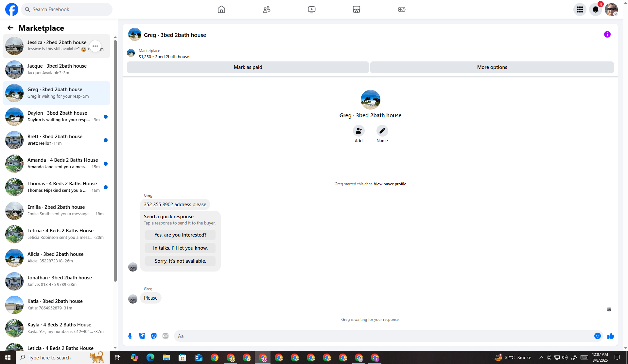Edit chat name with pencil icon
This screenshot has width=628, height=364.
point(382,131)
